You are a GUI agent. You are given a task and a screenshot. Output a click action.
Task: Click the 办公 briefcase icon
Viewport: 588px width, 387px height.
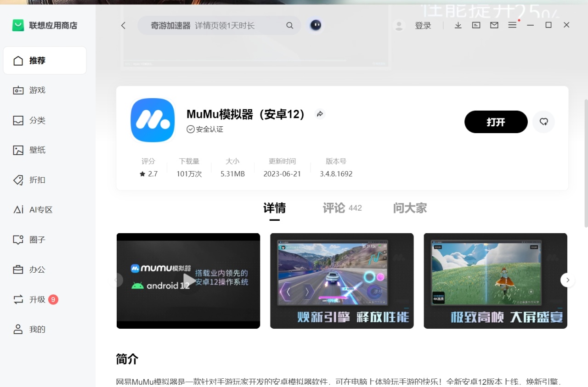pos(18,269)
